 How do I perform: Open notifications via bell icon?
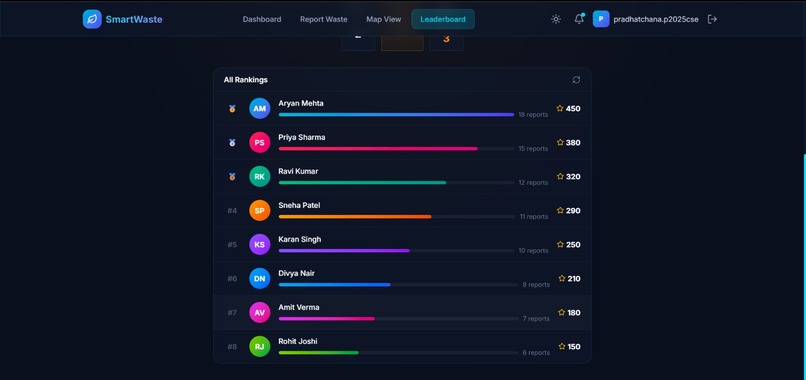(x=579, y=19)
